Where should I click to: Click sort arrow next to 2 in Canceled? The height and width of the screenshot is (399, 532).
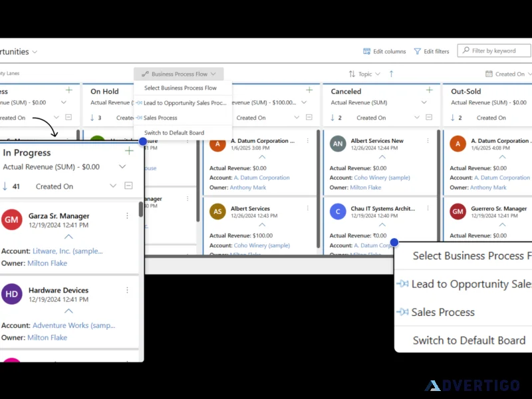(332, 118)
